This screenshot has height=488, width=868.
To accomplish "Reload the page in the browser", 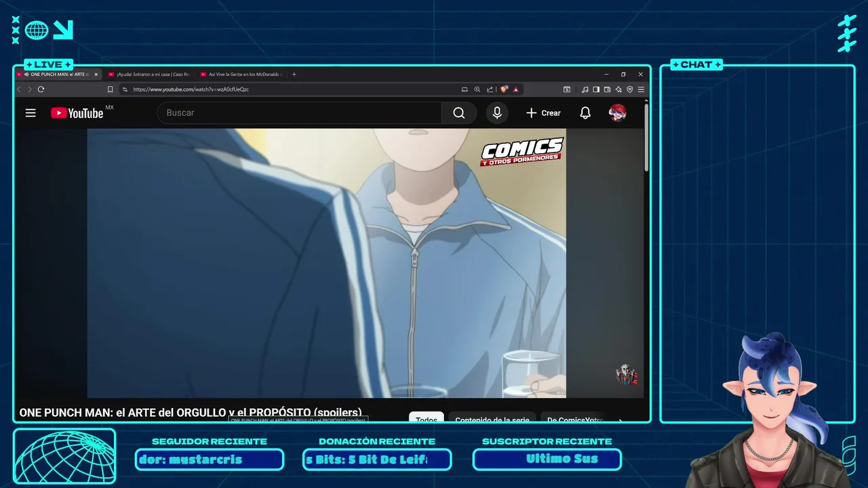I will 41,89.
